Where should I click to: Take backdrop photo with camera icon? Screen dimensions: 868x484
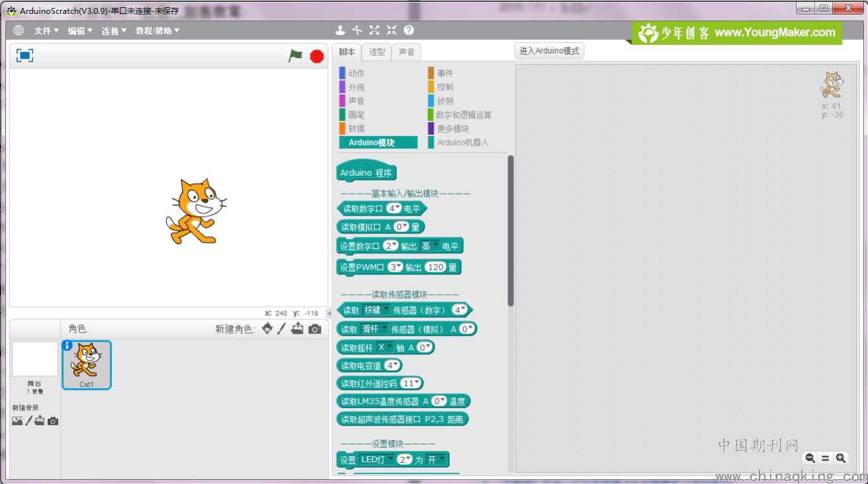[x=53, y=421]
